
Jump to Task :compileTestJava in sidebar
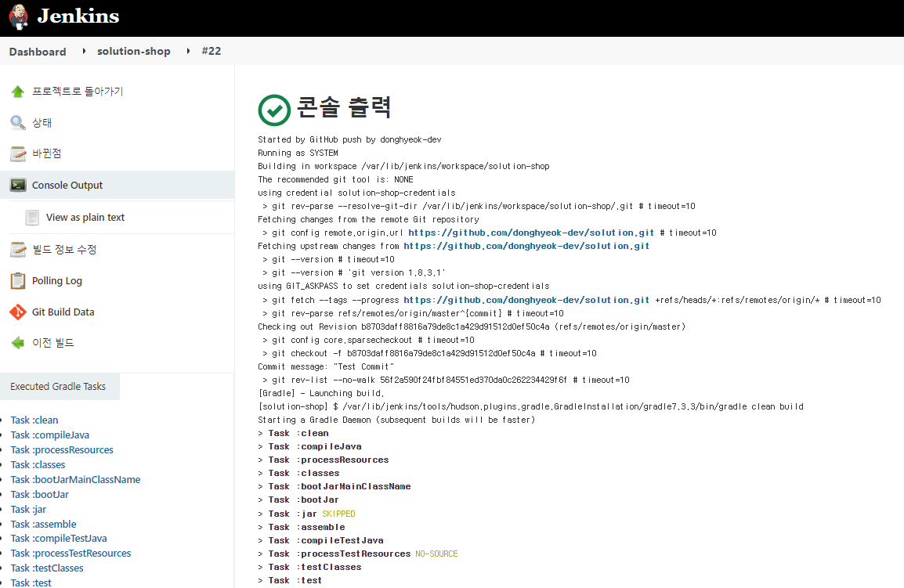point(59,539)
